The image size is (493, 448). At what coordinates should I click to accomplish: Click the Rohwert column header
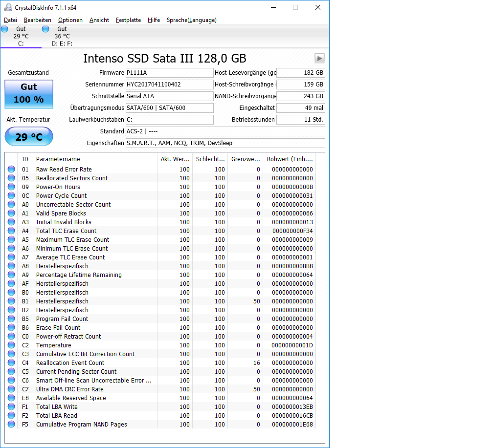pos(289,159)
